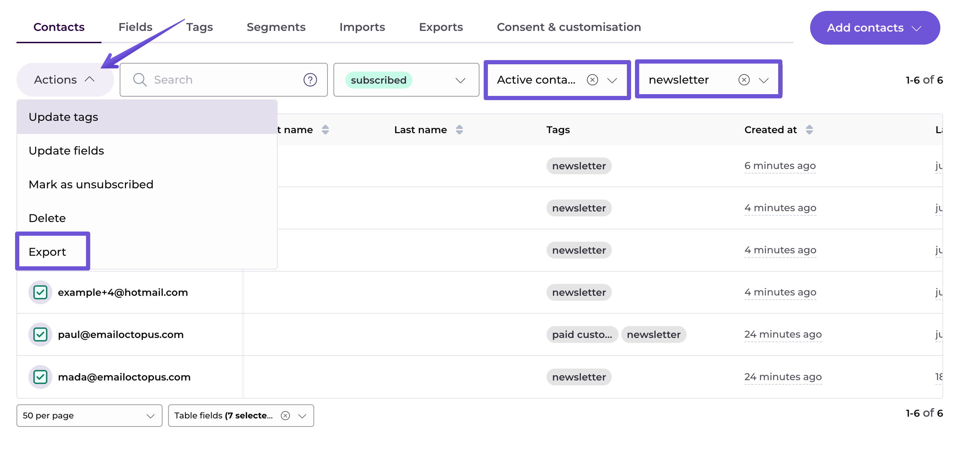Clear the Active contacts filter with X icon
The image size is (980, 449).
point(592,80)
